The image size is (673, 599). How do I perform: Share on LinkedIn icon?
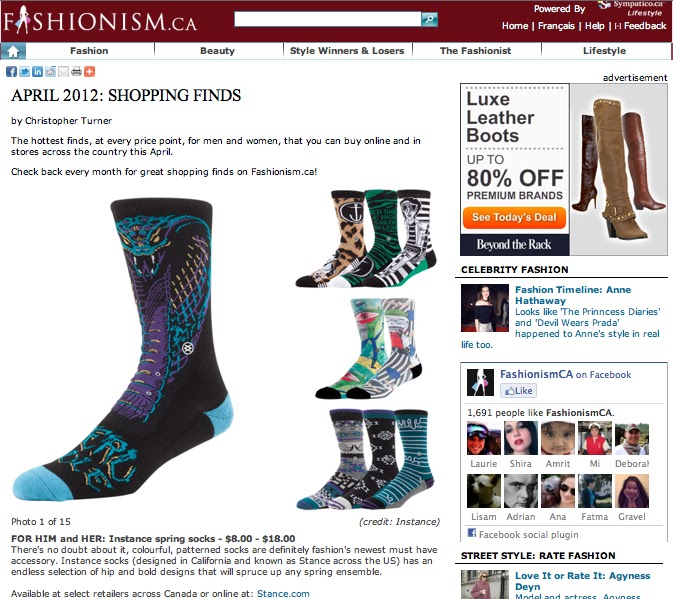tap(37, 72)
